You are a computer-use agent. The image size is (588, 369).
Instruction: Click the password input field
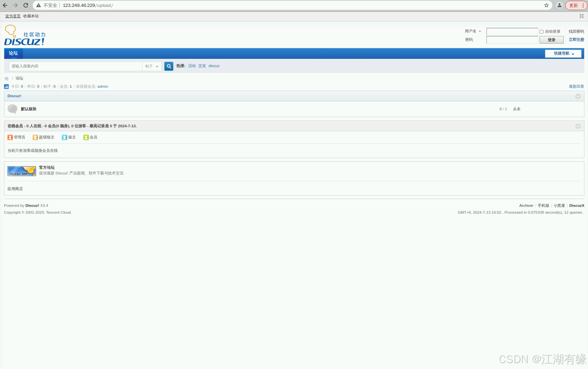[512, 40]
